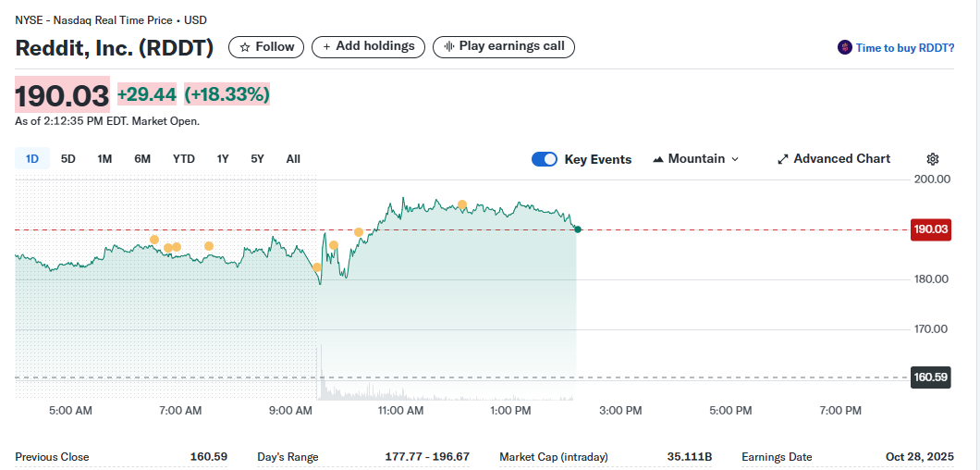The width and height of the screenshot is (980, 470).
Task: Click the 200.00 price axis label
Action: coord(931,179)
